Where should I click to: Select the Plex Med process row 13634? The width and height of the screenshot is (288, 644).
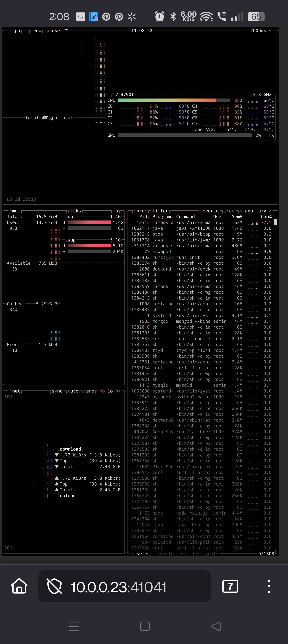pyautogui.click(x=201, y=467)
